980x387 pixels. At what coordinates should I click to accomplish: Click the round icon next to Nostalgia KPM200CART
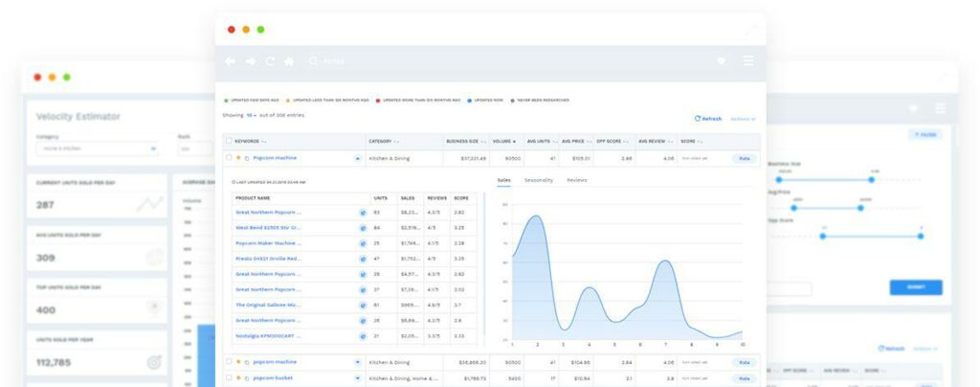(x=363, y=336)
